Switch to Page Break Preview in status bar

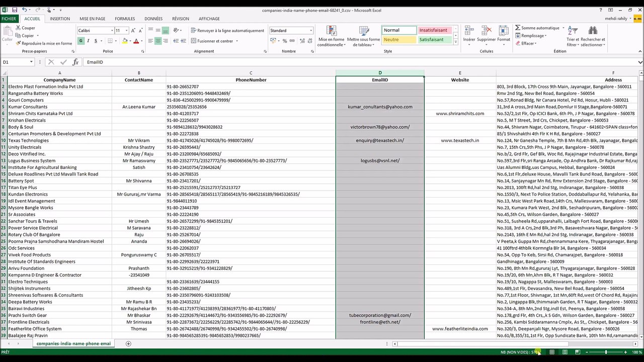[577, 352]
